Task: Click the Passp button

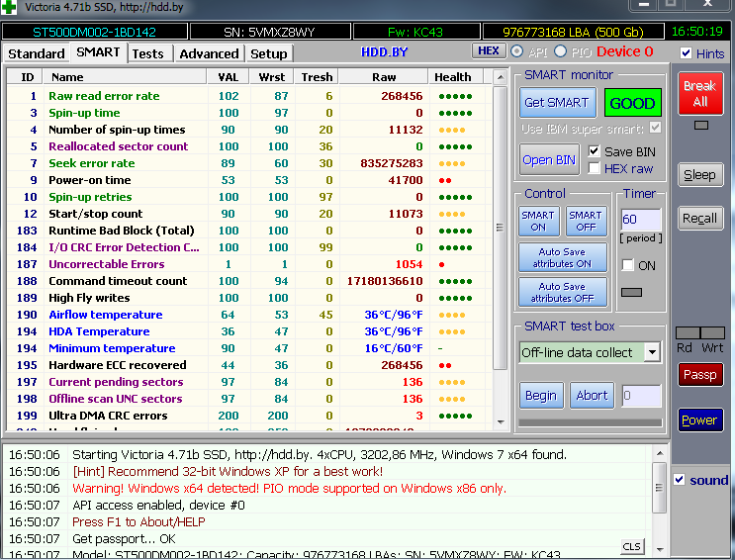Action: coord(699,375)
